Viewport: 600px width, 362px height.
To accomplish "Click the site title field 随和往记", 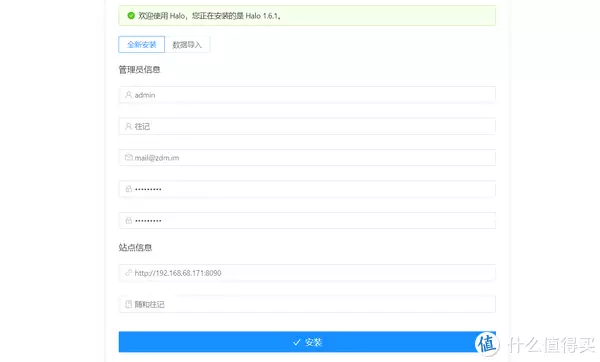I will click(x=307, y=304).
